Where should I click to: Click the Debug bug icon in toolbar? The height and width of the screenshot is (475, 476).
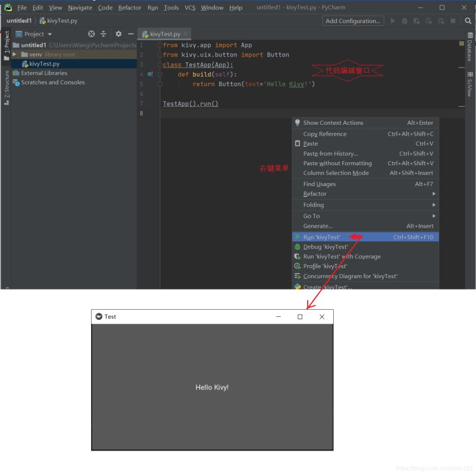(405, 21)
